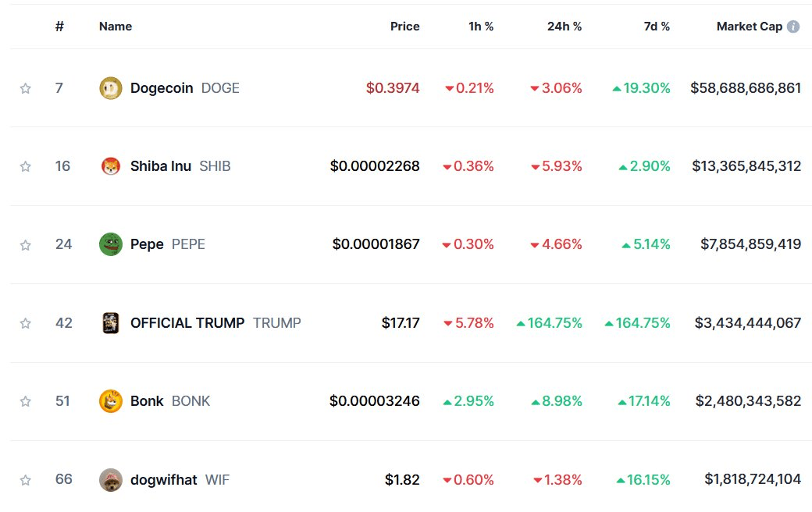Star Dogecoin to add to watchlist

[x=25, y=88]
